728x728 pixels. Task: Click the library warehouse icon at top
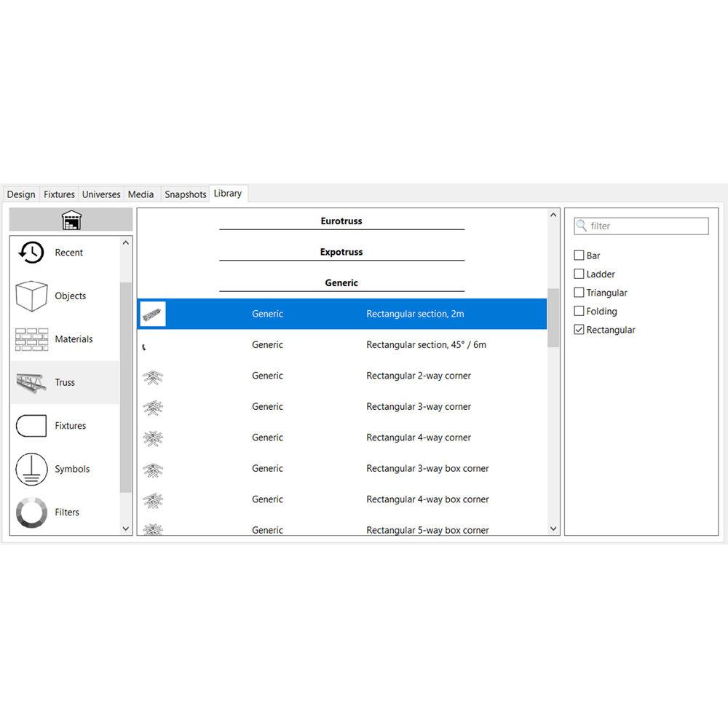70,218
